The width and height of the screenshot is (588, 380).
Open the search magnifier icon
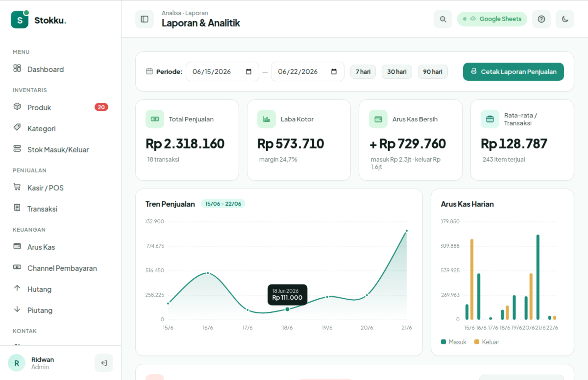443,19
